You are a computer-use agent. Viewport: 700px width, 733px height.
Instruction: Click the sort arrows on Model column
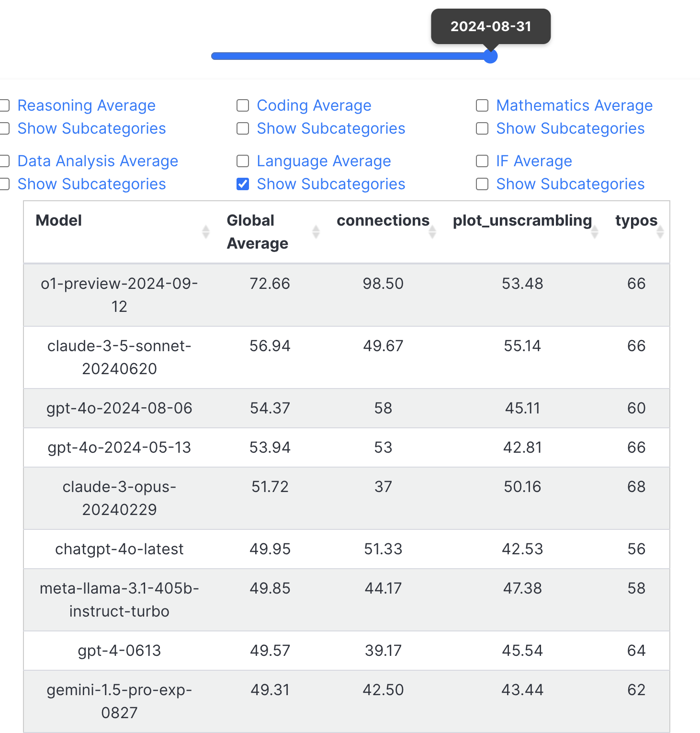[206, 232]
